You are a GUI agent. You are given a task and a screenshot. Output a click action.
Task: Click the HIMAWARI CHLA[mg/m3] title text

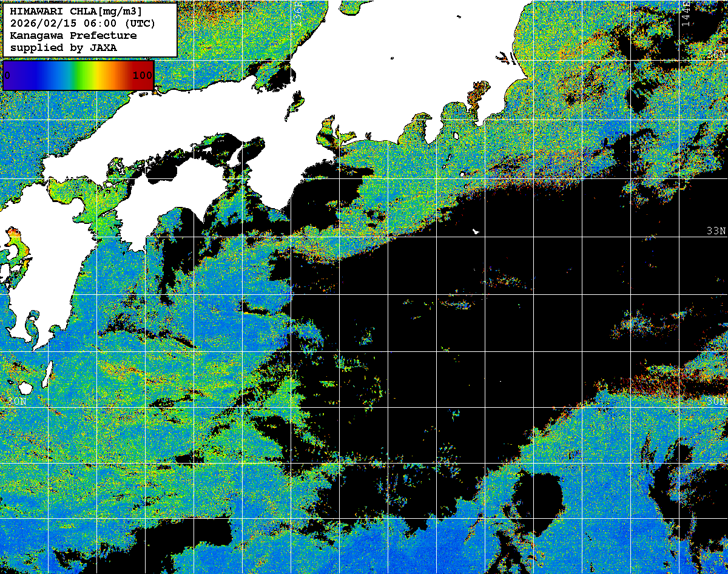[x=76, y=11]
